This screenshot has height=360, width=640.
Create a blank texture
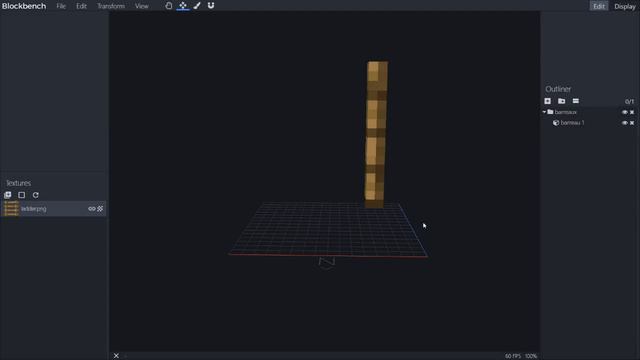coord(22,195)
